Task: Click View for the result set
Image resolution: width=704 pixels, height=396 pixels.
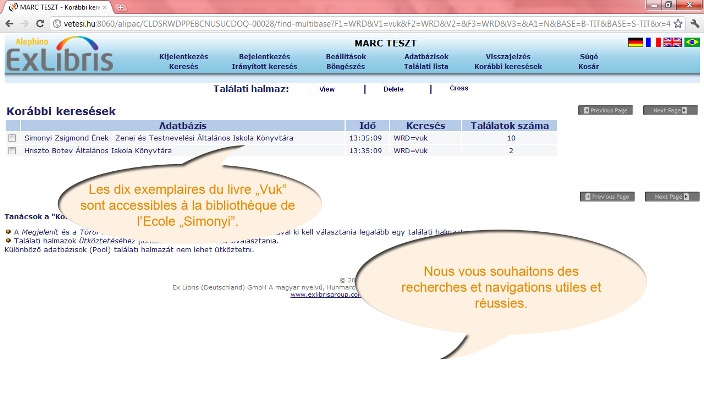Action: point(327,89)
